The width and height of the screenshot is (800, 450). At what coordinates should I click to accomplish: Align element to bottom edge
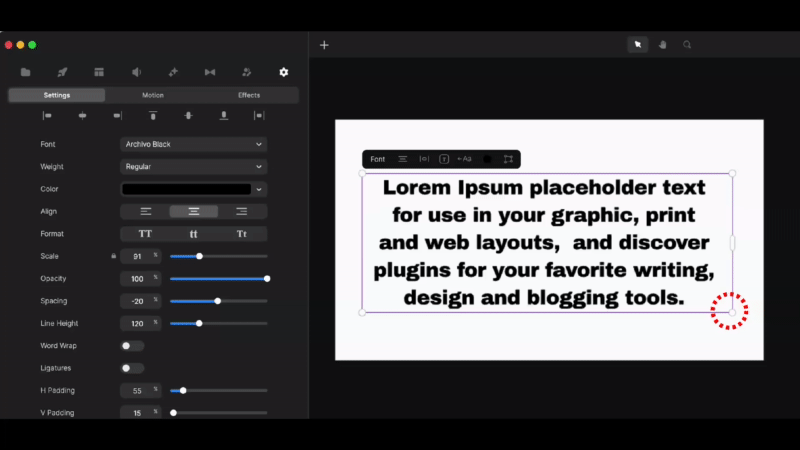[x=223, y=116]
